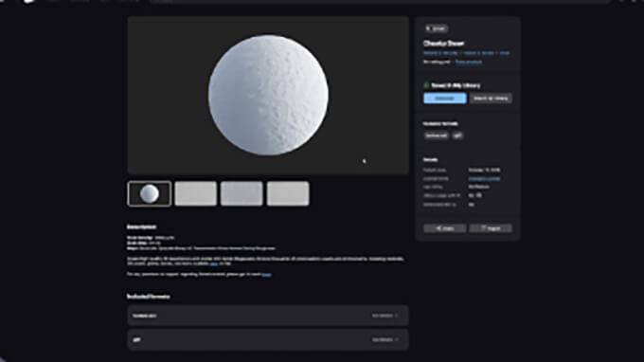The image size is (644, 362).
Task: Select the gltf format tag
Action: coord(457,136)
